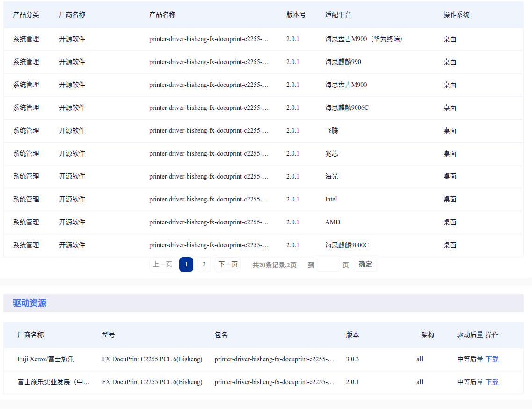This screenshot has height=409, width=532.
Task: Select platform cell 兆芯
Action: pos(331,153)
